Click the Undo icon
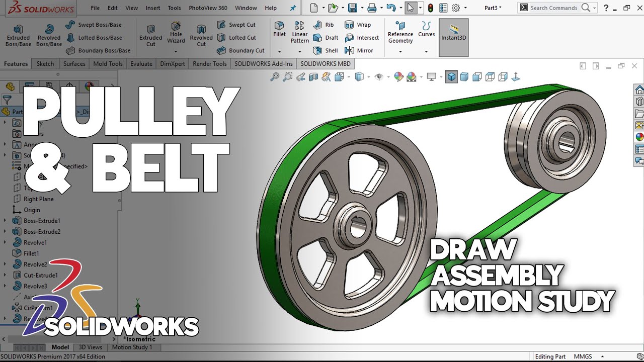Viewport: 644px width, 362px height. [391, 8]
